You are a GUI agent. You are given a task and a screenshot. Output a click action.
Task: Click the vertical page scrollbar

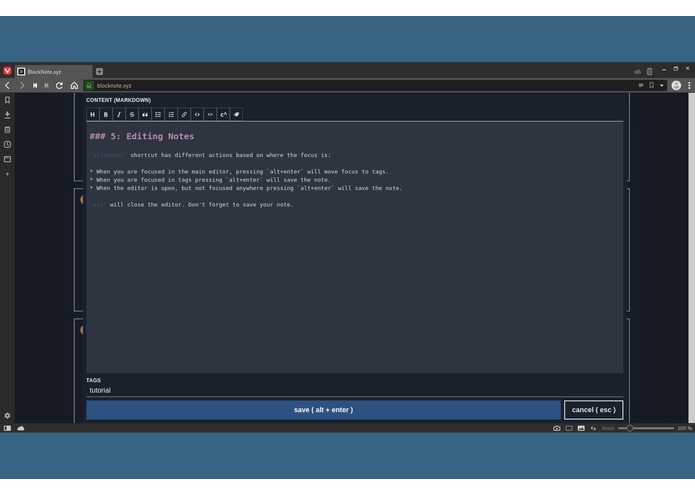coord(691,258)
